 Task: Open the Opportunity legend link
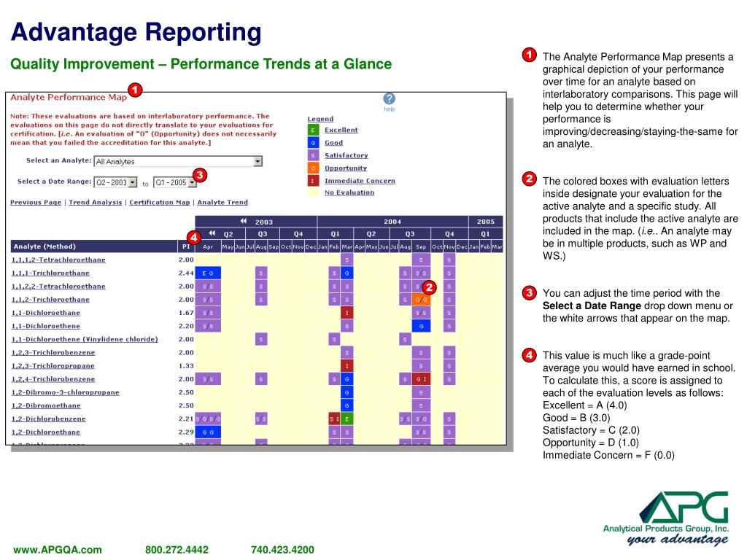(x=346, y=168)
